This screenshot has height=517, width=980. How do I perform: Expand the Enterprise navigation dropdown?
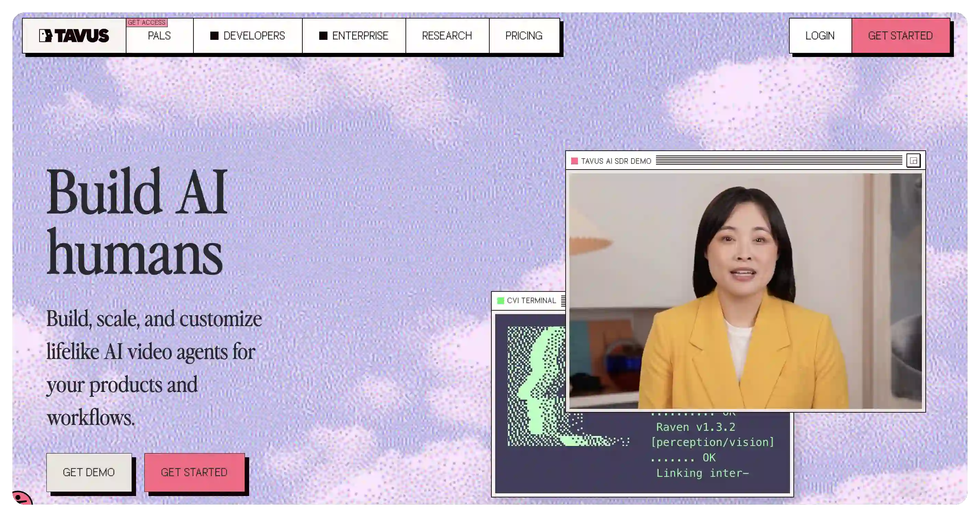coord(354,36)
